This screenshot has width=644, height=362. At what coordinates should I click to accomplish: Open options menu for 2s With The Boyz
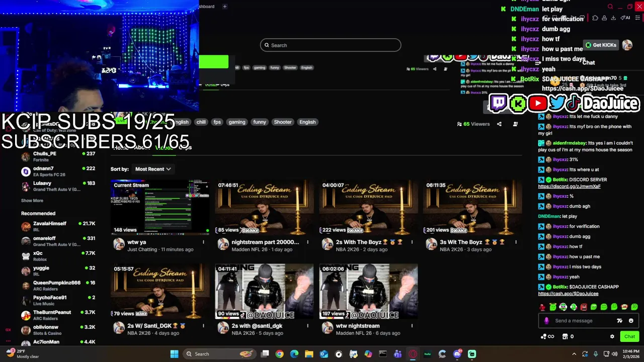412,242
